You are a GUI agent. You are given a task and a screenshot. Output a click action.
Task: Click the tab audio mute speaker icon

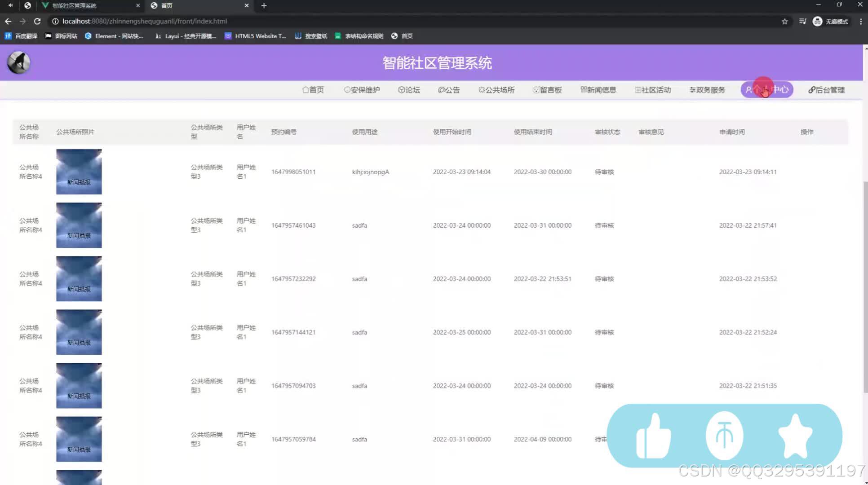[x=10, y=5]
